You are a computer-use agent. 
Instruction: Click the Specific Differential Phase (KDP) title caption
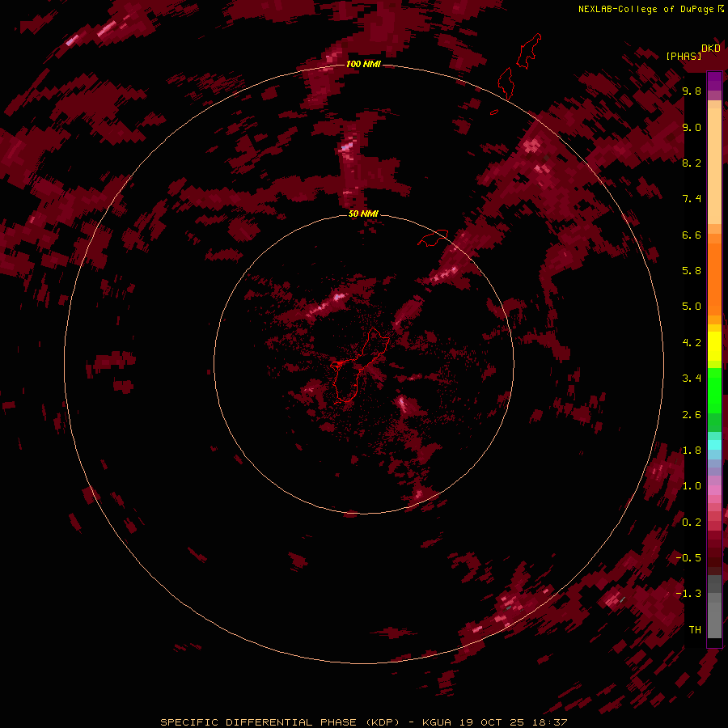pyautogui.click(x=363, y=722)
